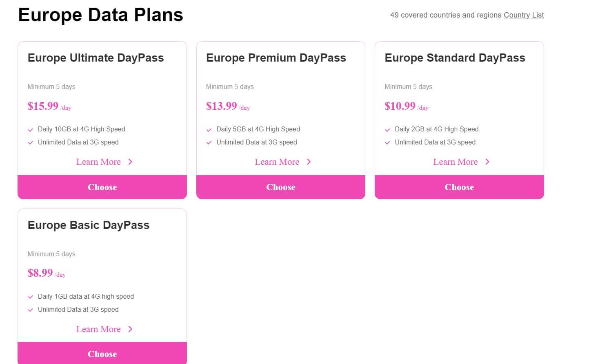The width and height of the screenshot is (600, 364).
Task: Expand the arrow next to Learn More on Standard DayPass
Action: coord(487,162)
